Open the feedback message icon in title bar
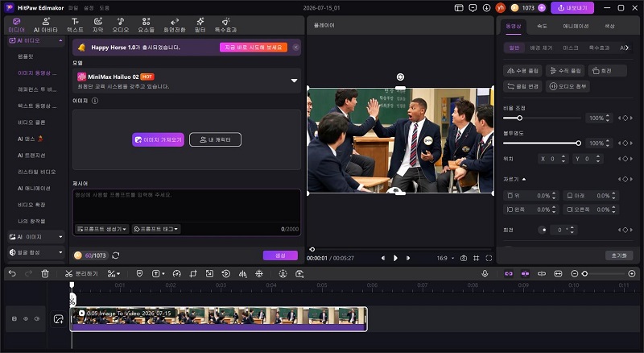644x353 pixels. [473, 8]
